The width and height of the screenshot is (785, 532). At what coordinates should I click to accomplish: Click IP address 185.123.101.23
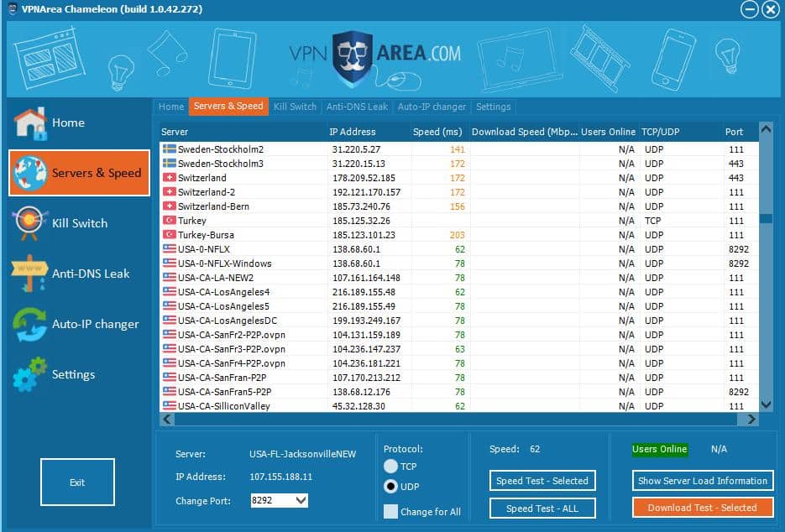pos(364,235)
